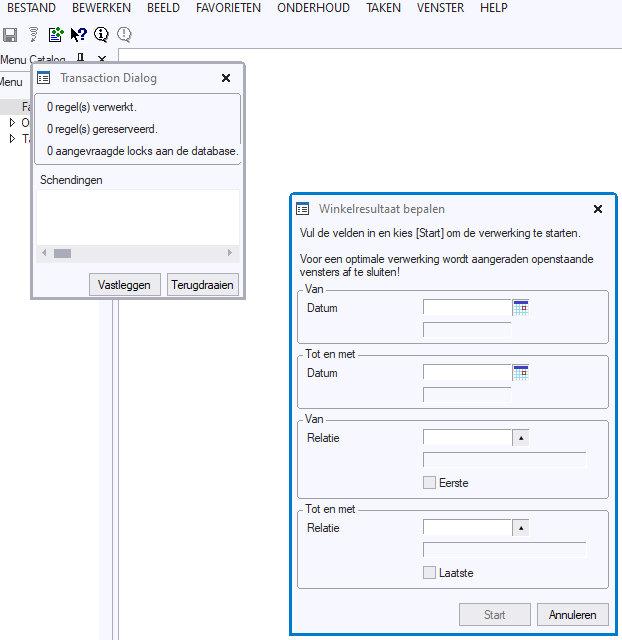
Task: Open the HELP menu
Action: [x=494, y=8]
